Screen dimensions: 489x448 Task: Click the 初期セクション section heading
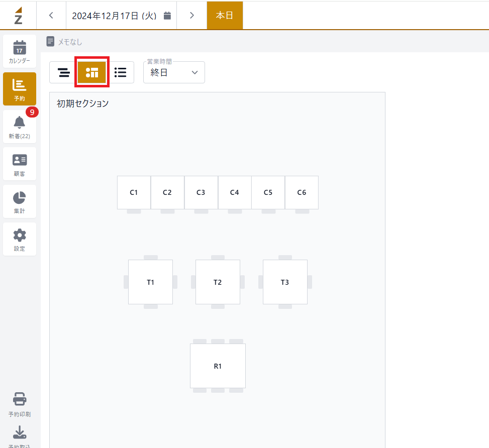coord(82,103)
